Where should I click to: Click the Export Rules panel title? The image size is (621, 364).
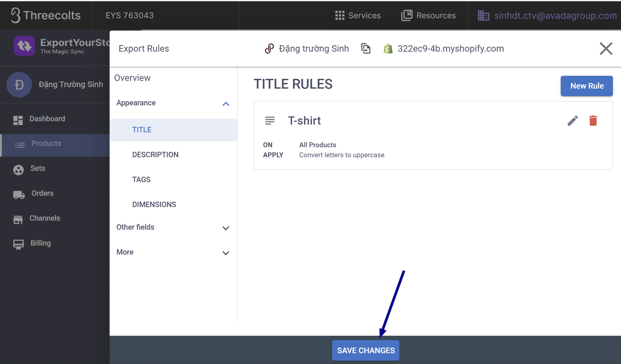[x=144, y=49]
